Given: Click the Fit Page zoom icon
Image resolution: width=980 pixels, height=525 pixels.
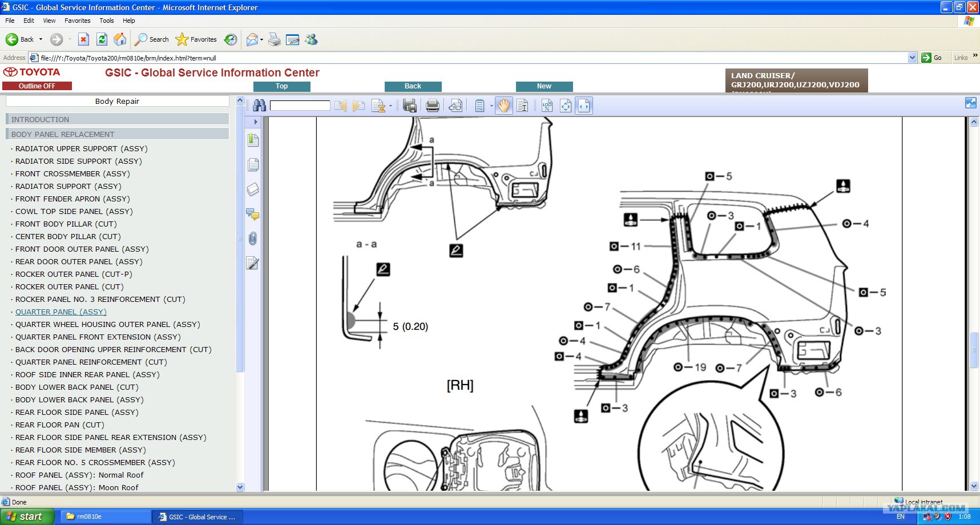Looking at the screenshot, I should click(x=566, y=106).
